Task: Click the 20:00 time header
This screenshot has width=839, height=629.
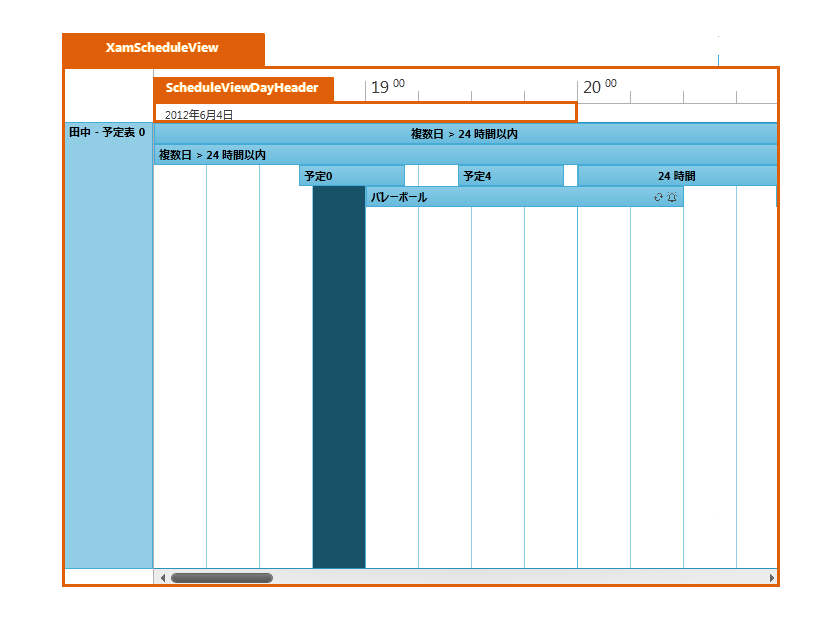Action: 600,88
